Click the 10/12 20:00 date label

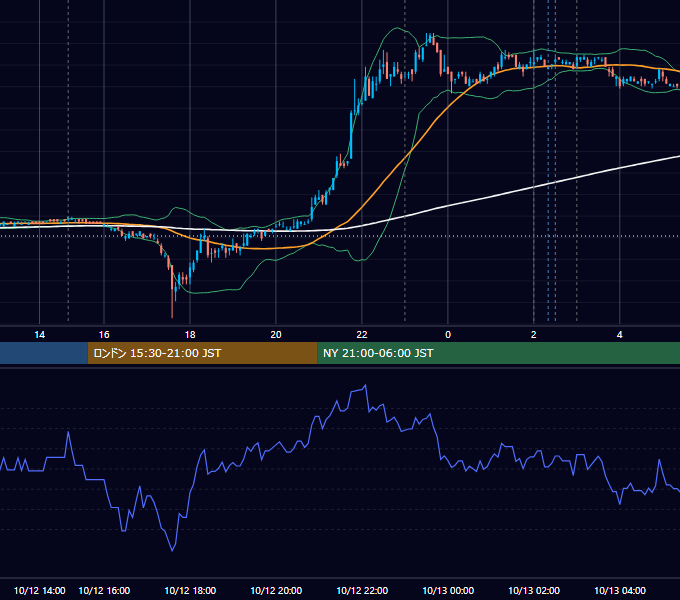276,590
